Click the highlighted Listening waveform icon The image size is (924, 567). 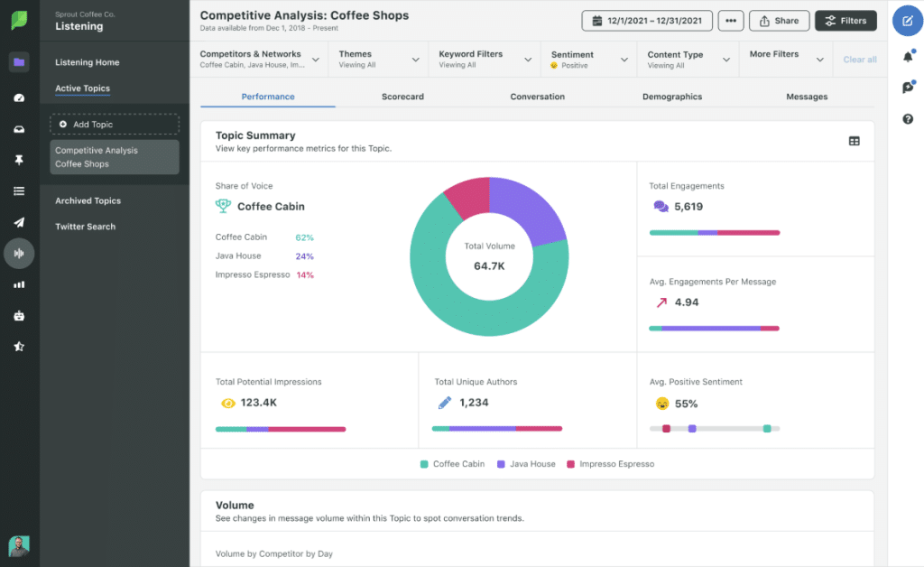pyautogui.click(x=19, y=253)
